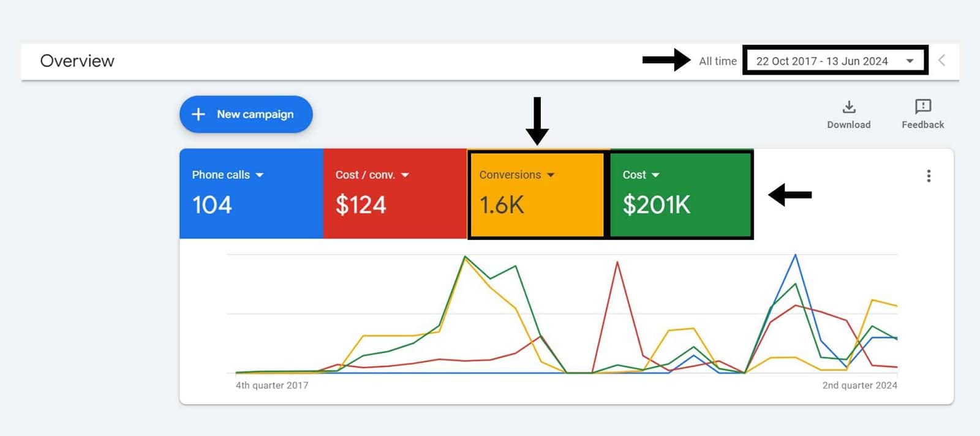Click the plus icon on New campaign
980x436 pixels.
pyautogui.click(x=198, y=115)
